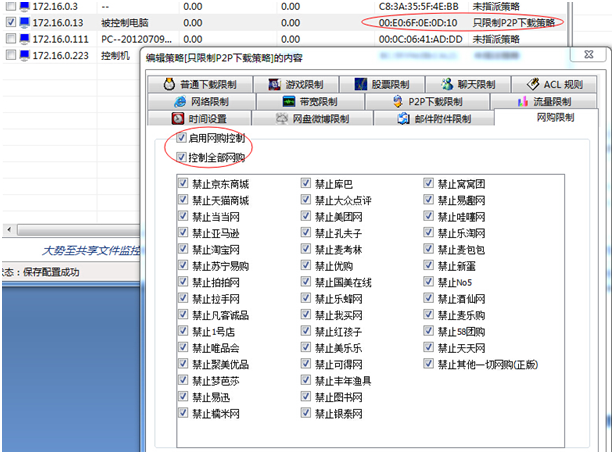Screen dimensions: 614x454
Task: Open the P2P下载限制 tab
Action: point(427,102)
